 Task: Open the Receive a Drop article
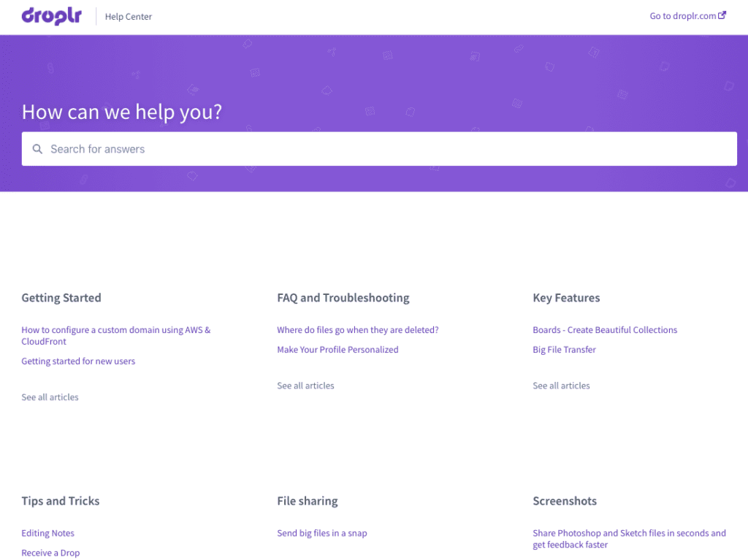(x=50, y=553)
